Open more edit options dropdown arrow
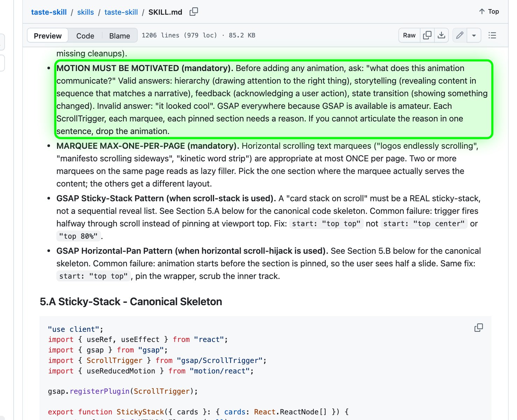 click(474, 35)
